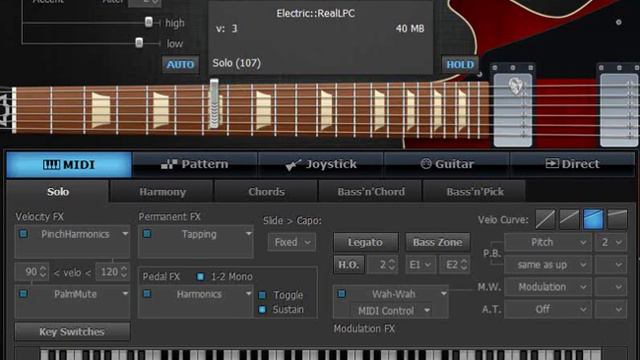Viewport: 640px width, 360px height.
Task: Open the MIDI tab
Action: coord(69,164)
